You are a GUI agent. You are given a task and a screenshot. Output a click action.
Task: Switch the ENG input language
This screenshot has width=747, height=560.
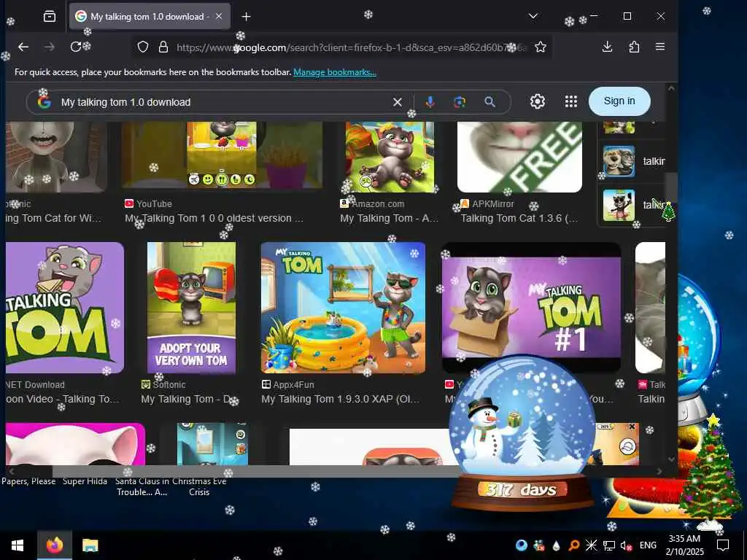(x=648, y=545)
